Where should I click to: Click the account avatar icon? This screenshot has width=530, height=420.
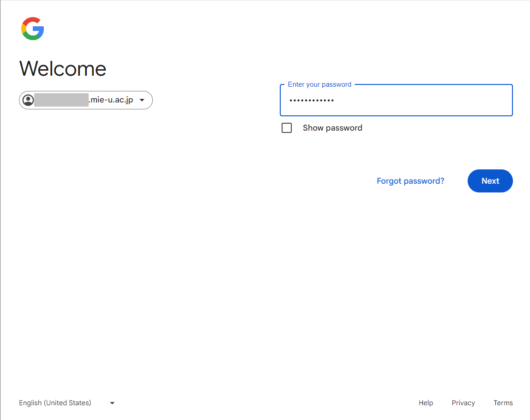tap(28, 100)
